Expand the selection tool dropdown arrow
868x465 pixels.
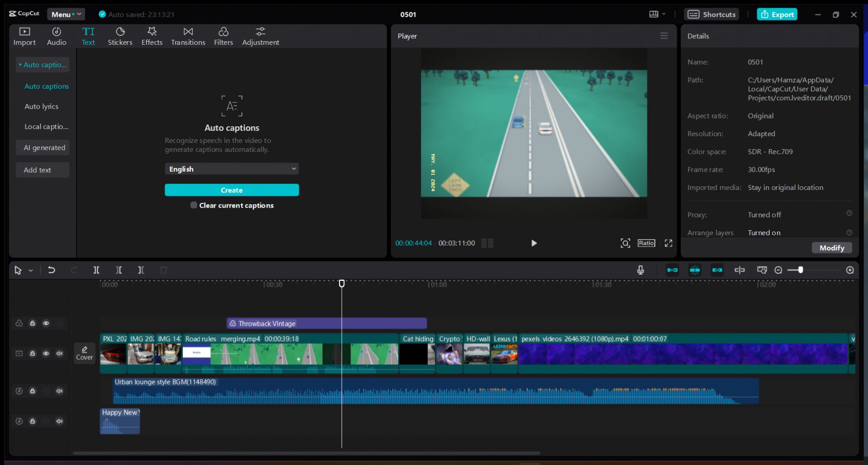pos(31,270)
